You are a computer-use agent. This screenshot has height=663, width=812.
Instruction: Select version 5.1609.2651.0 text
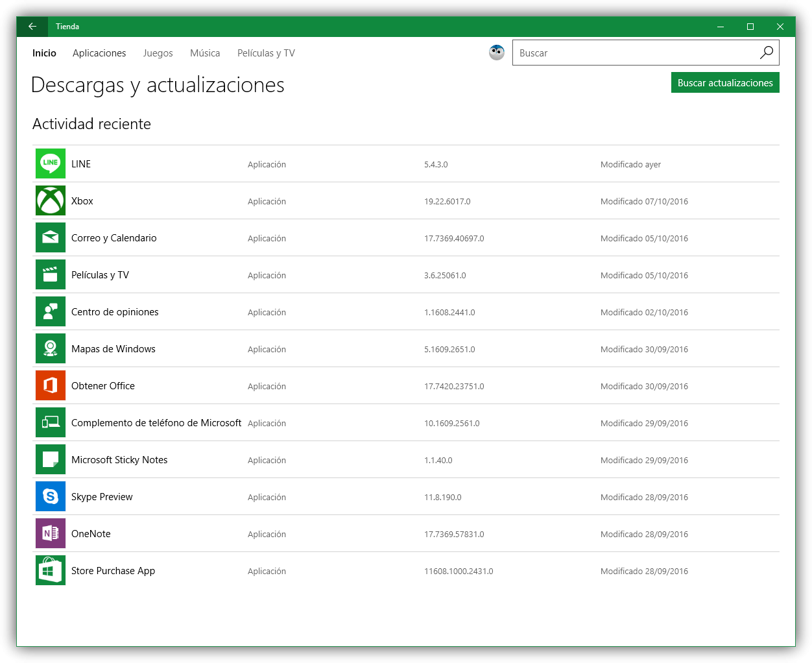pos(449,350)
